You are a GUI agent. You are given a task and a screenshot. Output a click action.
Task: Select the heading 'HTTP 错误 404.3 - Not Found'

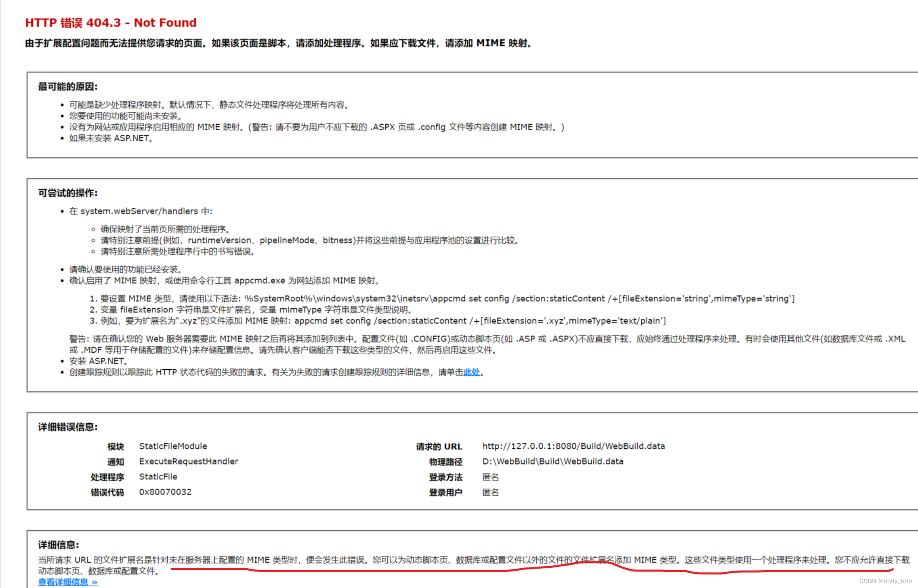pyautogui.click(x=111, y=23)
